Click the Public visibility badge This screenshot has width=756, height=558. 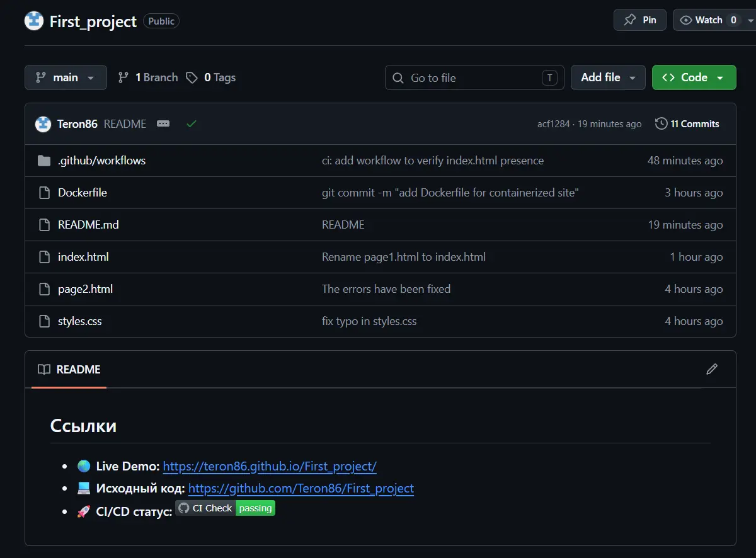[x=161, y=21]
